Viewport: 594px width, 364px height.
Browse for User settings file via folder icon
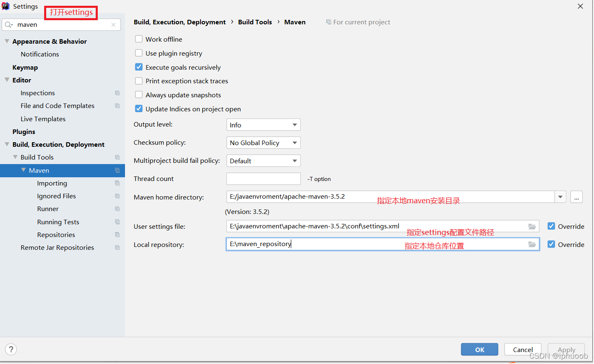(532, 226)
